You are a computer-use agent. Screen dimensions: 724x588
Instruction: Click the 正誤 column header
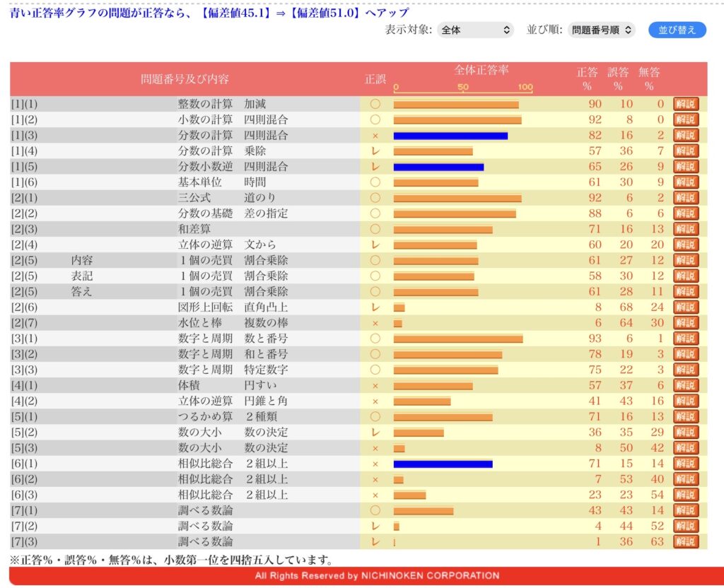(x=375, y=79)
